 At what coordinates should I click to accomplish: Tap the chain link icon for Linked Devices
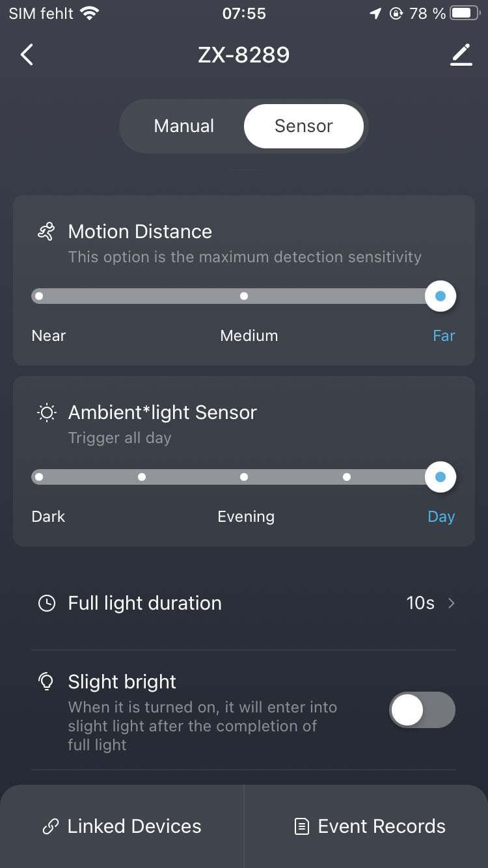50,826
